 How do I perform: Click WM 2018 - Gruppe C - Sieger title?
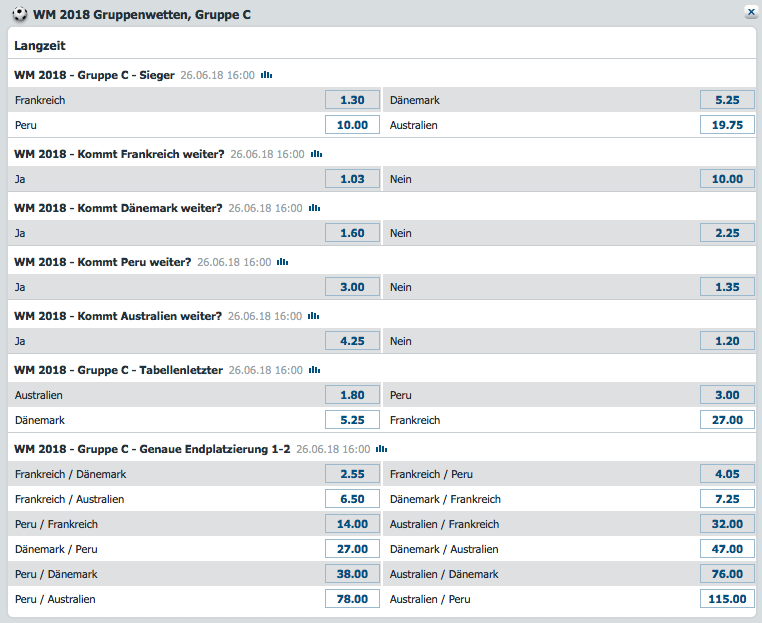(x=94, y=75)
